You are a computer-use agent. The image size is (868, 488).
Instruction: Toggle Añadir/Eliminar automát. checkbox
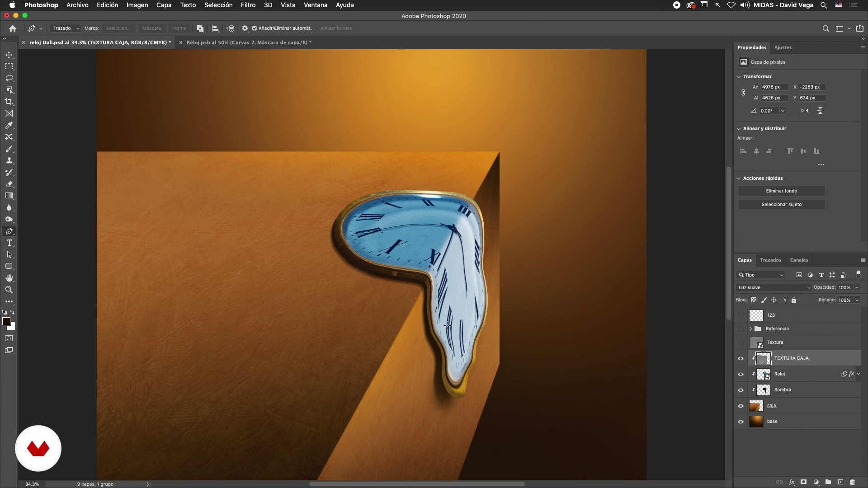click(255, 28)
